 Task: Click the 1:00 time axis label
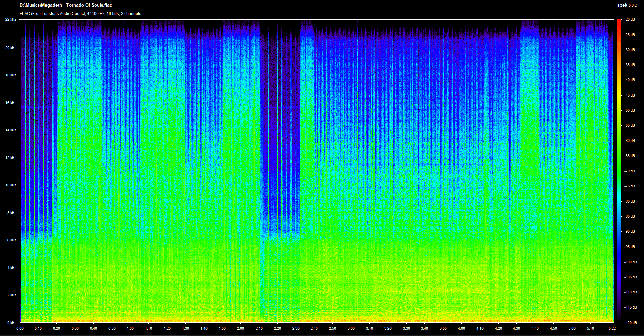130,329
